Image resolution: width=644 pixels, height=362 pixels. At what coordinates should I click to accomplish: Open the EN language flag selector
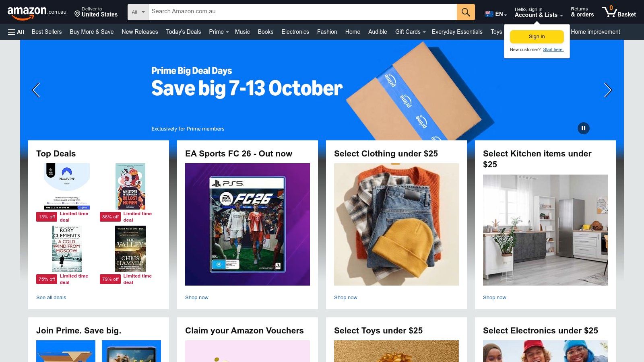pyautogui.click(x=496, y=14)
